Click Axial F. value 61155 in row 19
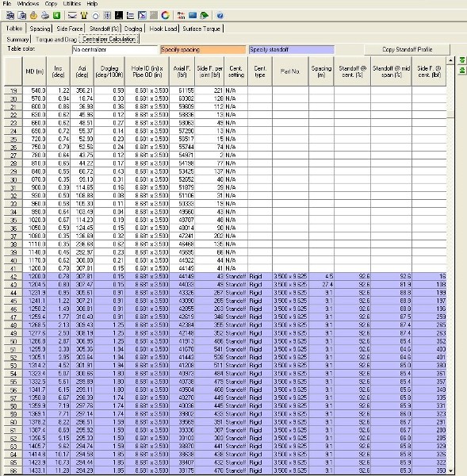The width and height of the screenshot is (467, 476). [x=182, y=90]
